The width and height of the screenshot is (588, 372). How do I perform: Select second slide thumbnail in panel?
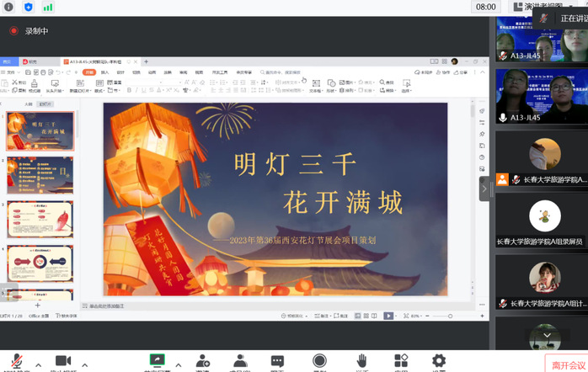40,175
